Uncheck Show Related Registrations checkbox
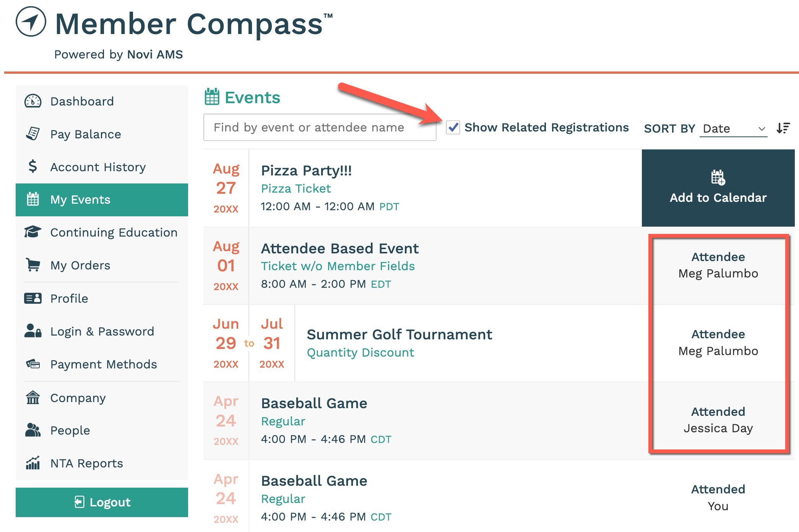This screenshot has height=532, width=799. pyautogui.click(x=453, y=127)
